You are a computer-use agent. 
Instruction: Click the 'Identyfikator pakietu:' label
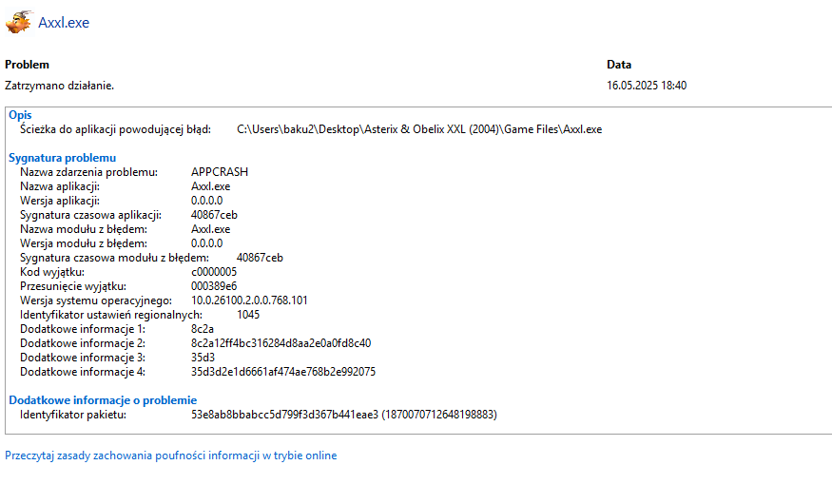tap(73, 416)
